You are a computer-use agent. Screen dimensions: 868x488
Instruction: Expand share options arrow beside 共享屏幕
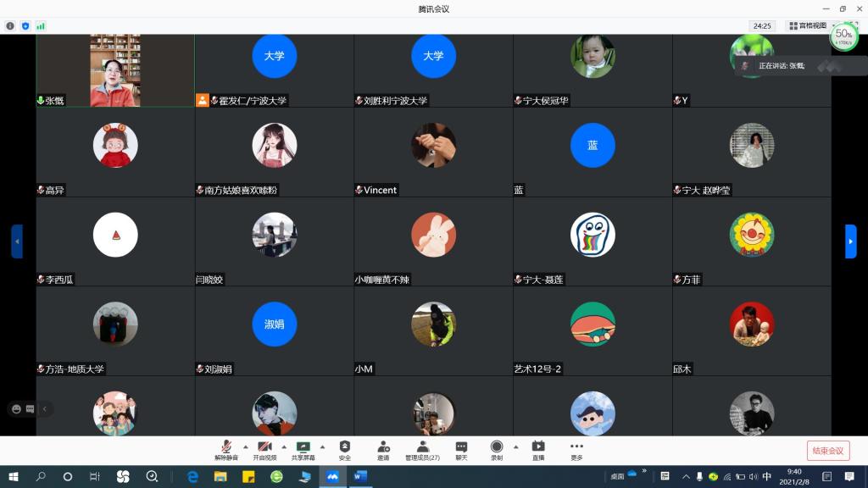click(322, 446)
